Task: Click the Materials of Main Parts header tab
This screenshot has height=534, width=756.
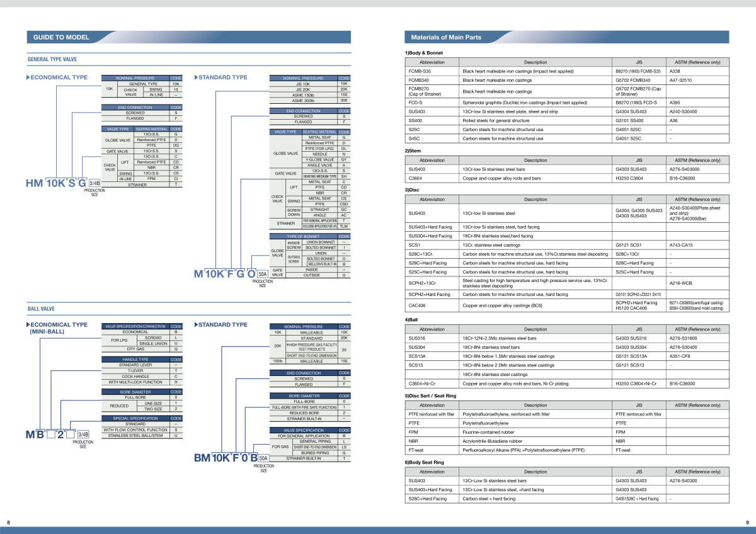Action: coord(446,37)
